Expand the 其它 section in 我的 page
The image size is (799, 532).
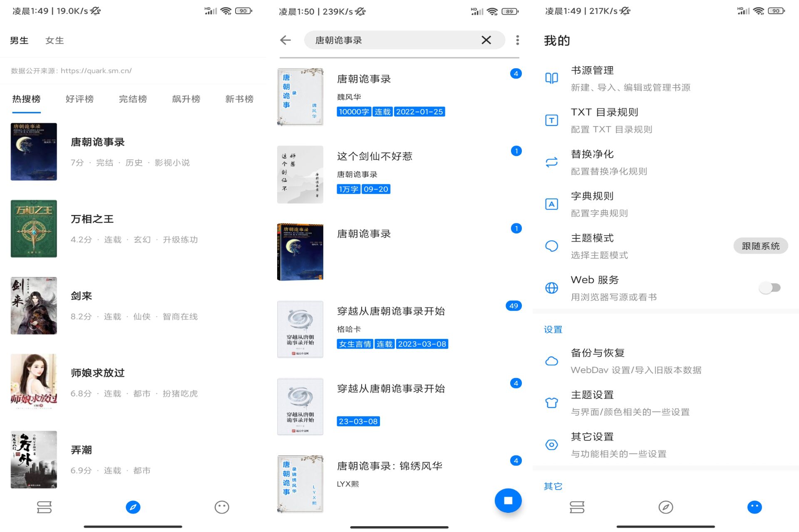[x=553, y=486]
